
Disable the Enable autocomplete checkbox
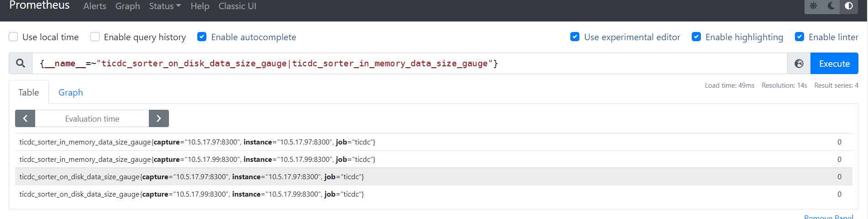[x=202, y=37]
